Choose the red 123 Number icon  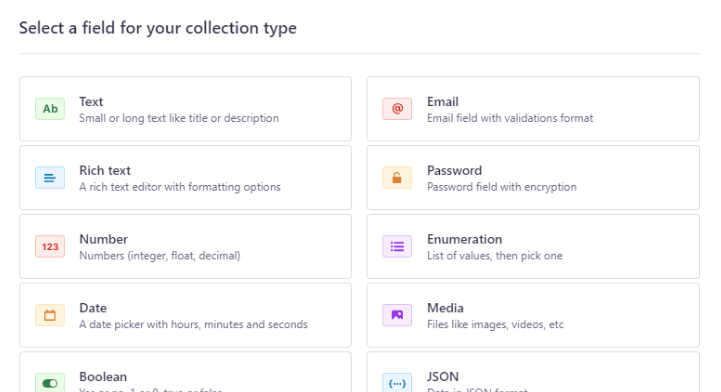(50, 247)
